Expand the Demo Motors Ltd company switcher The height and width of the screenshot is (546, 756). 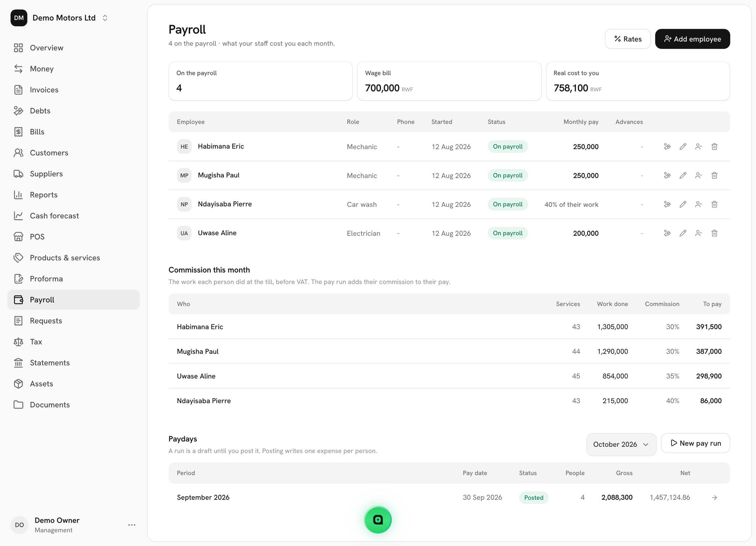pyautogui.click(x=105, y=18)
